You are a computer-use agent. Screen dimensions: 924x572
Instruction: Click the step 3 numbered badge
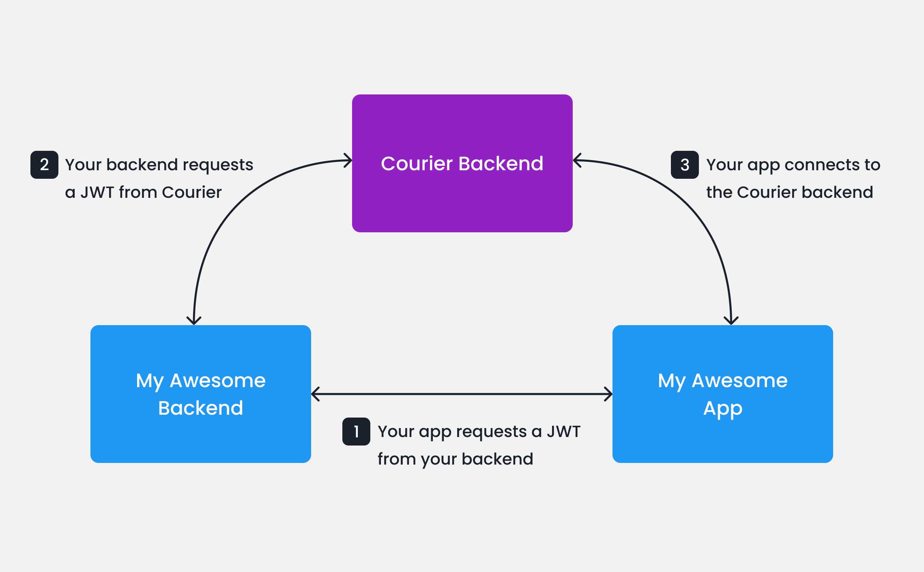click(685, 165)
